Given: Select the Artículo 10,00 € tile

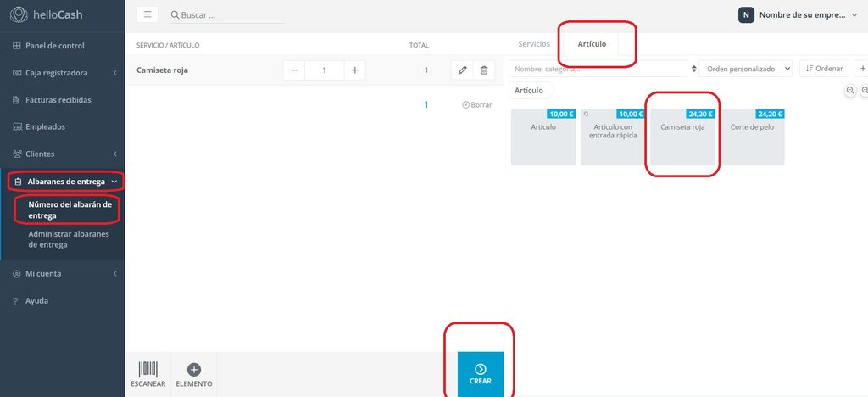Looking at the screenshot, I should point(543,137).
